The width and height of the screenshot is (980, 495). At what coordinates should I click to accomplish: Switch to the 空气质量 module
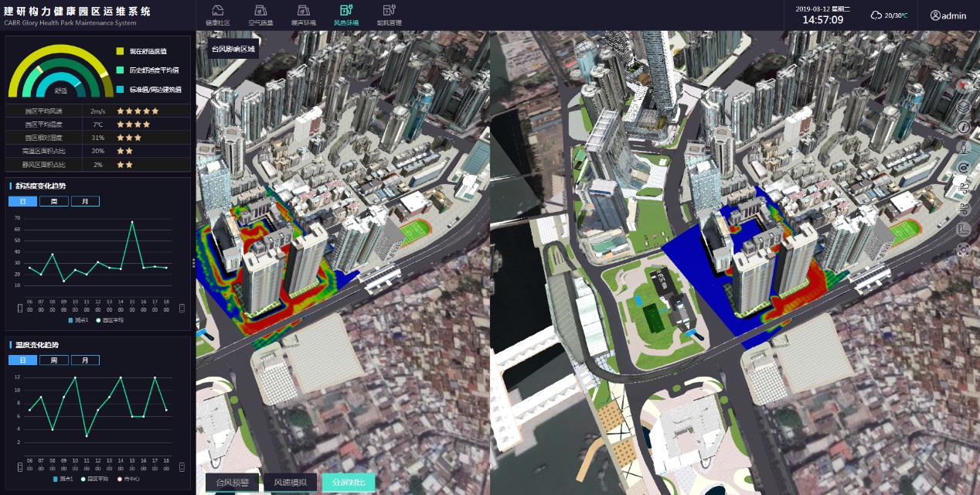pos(260,15)
